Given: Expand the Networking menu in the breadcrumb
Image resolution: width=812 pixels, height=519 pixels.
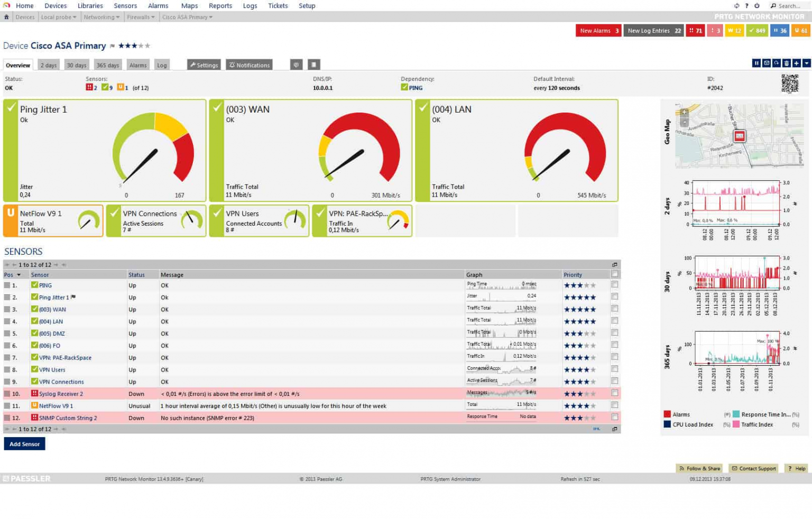Looking at the screenshot, I should pyautogui.click(x=101, y=17).
